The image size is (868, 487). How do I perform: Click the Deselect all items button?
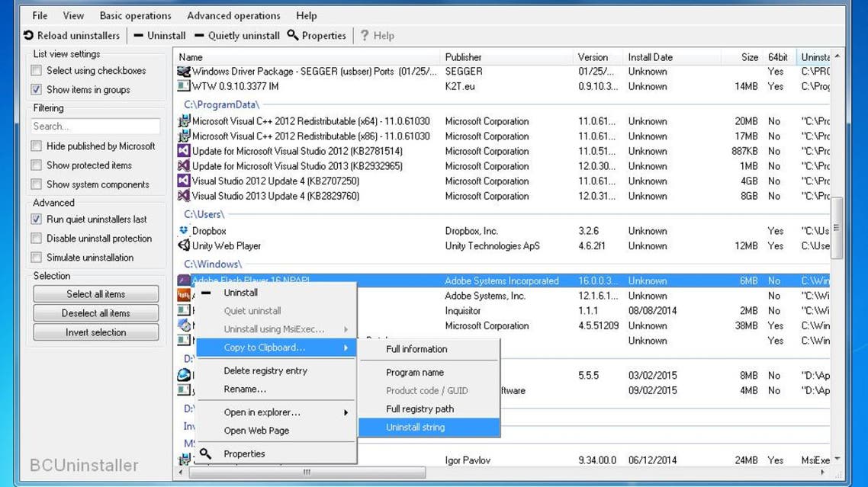96,313
